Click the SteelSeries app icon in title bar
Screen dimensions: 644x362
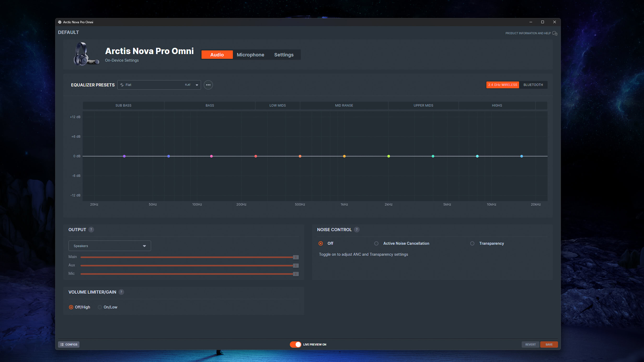(60, 22)
